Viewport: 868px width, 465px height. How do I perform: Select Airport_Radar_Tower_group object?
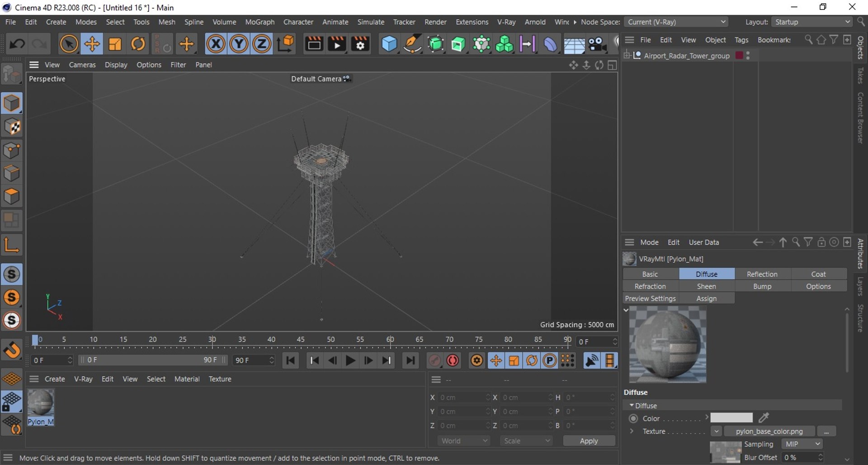coord(686,56)
